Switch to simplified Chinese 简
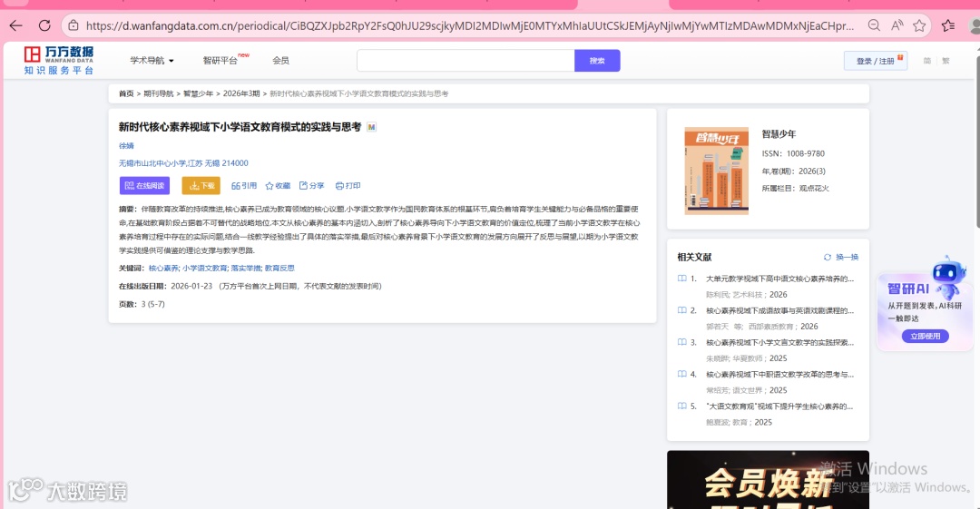The height and width of the screenshot is (509, 980). [926, 61]
